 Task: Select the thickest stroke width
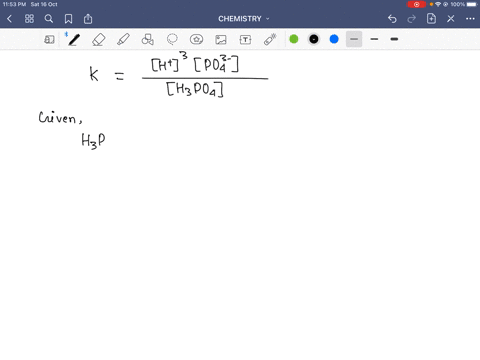[394, 39]
